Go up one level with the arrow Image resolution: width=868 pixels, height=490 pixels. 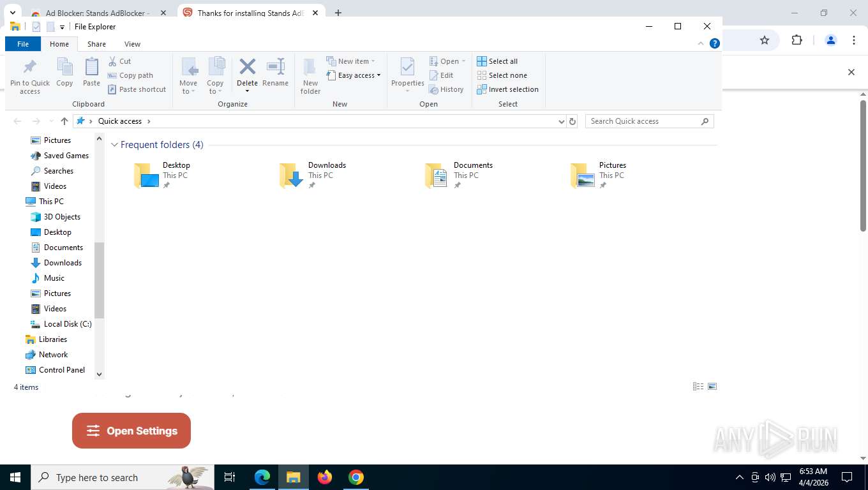pyautogui.click(x=64, y=121)
